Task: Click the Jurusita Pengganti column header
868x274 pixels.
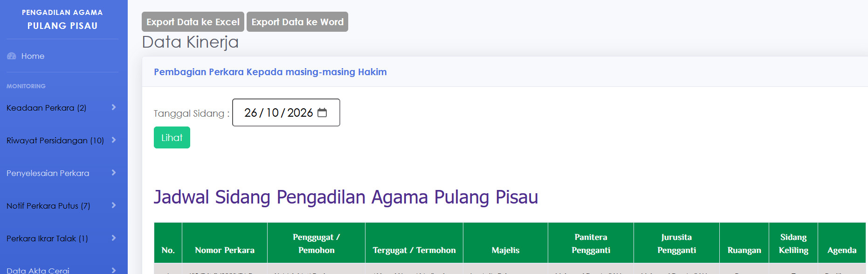Action: (677, 243)
